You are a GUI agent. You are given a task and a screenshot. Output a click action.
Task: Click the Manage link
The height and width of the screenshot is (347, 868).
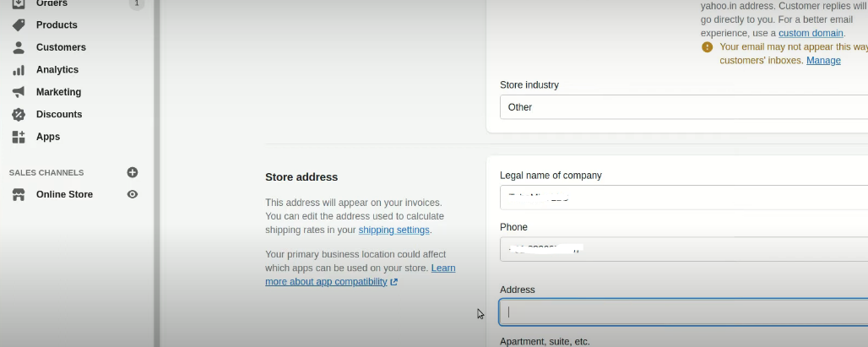(x=823, y=61)
